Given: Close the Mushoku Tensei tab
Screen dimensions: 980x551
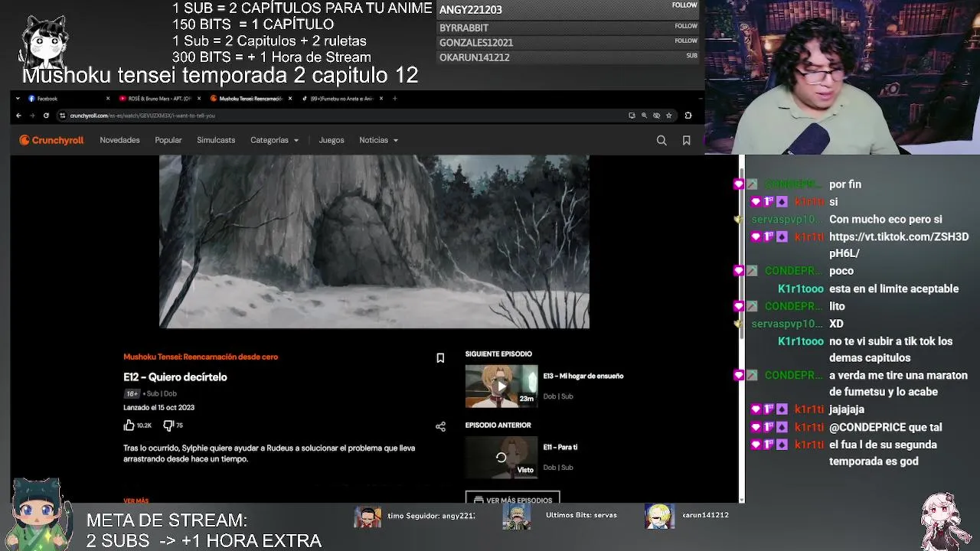Looking at the screenshot, I should coord(290,98).
